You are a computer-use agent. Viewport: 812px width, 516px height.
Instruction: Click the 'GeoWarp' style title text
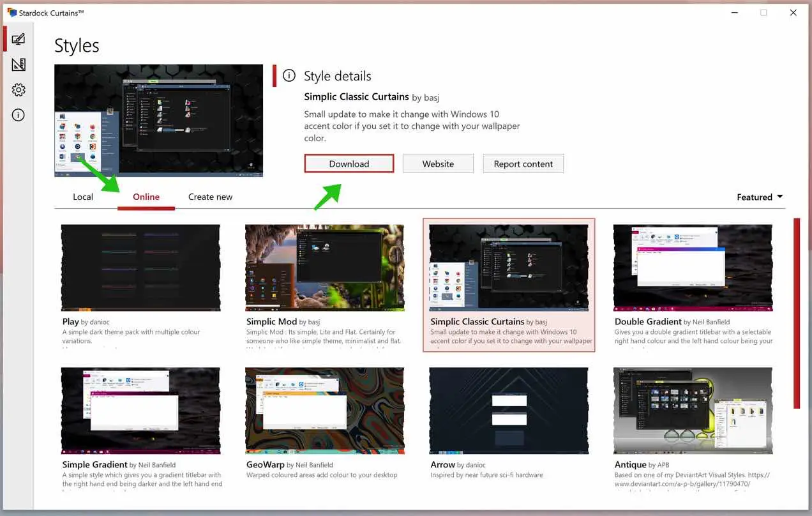pos(266,465)
